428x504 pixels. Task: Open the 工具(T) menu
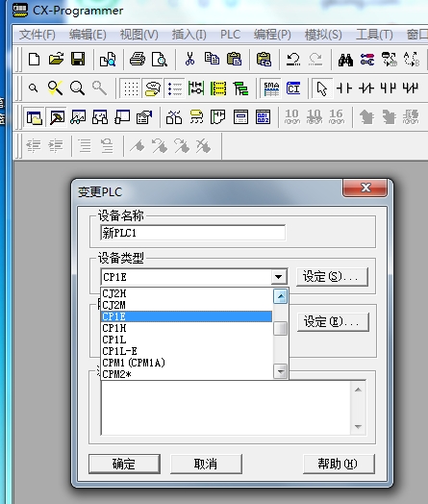[x=374, y=35]
